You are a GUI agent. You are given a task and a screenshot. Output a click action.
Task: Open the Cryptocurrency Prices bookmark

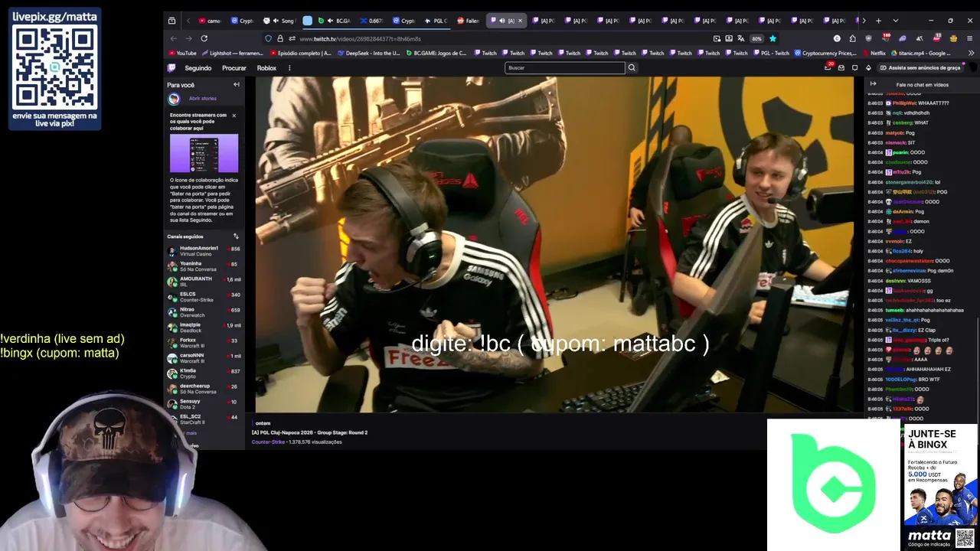pos(825,54)
